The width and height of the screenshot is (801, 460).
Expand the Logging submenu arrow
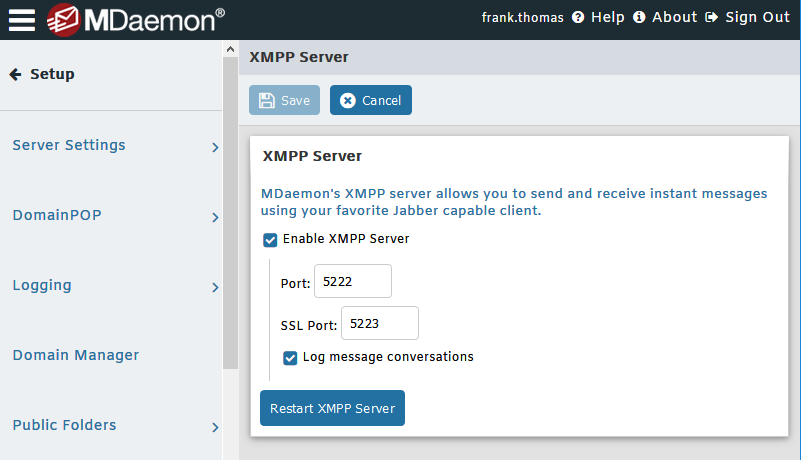(x=215, y=288)
